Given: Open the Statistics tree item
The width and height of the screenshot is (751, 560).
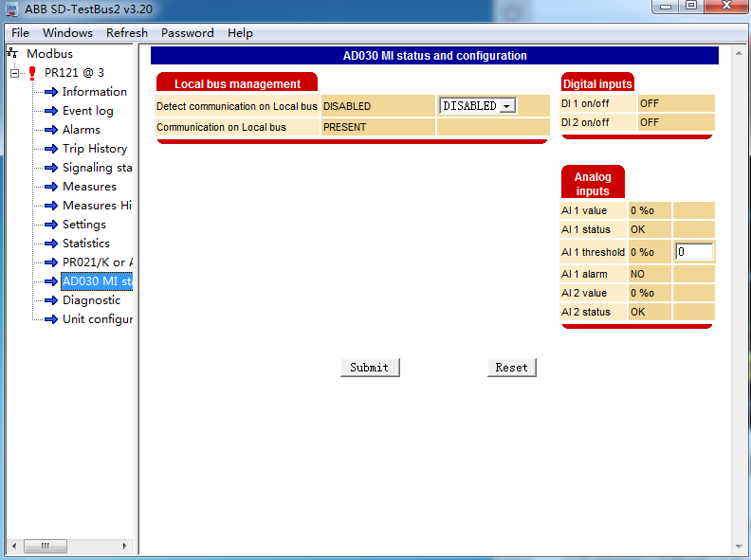Looking at the screenshot, I should 86,244.
